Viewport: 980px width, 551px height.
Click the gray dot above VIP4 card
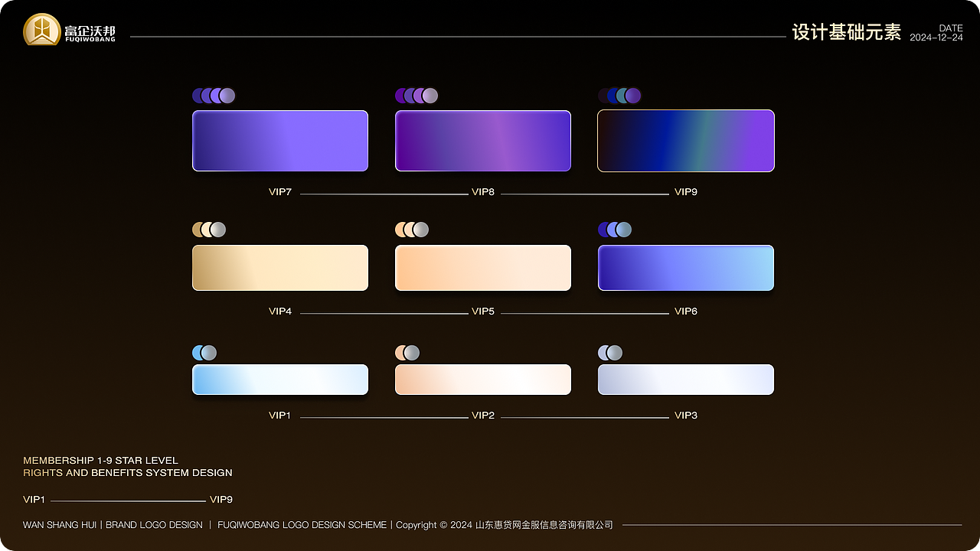[x=218, y=230]
